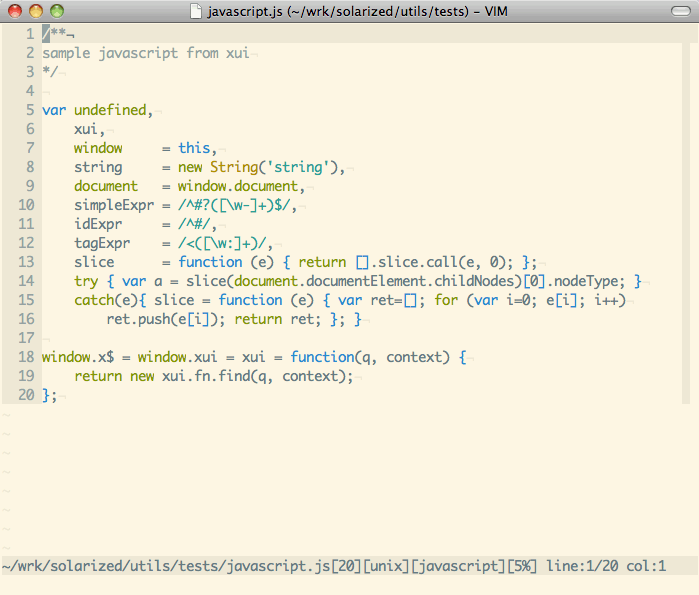
Task: Click the 'catch' keyword on line 15
Action: pyautogui.click(x=94, y=300)
